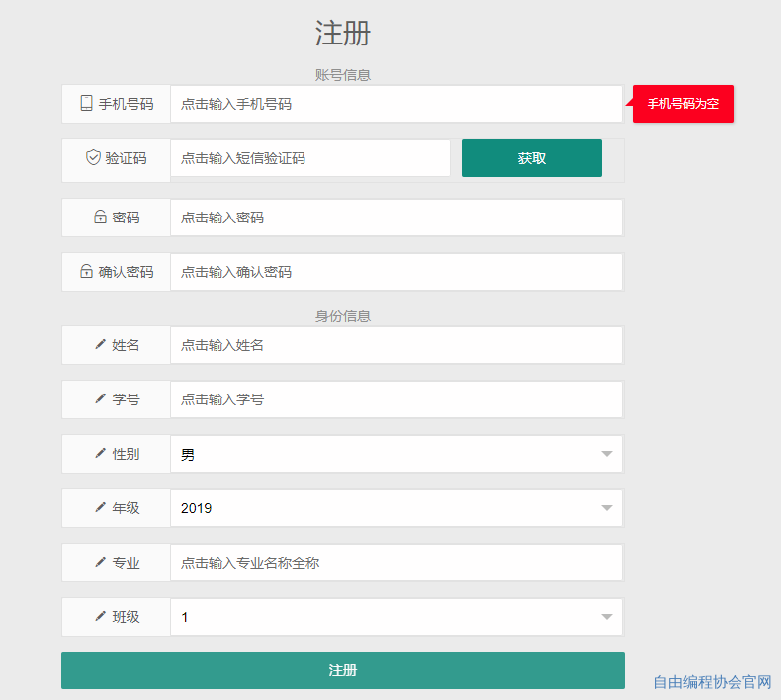
Task: Click the 账号信息 section heading
Action: click(343, 75)
